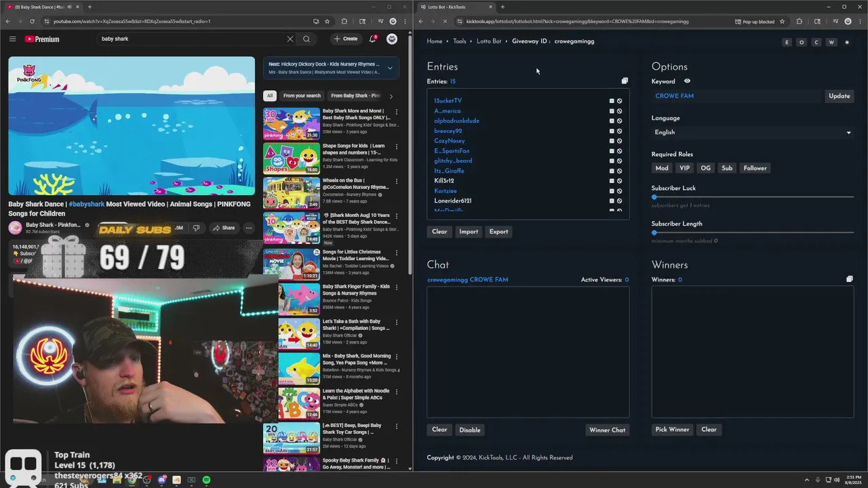
Task: Expand the Next: Hickory Dickory Dock queue
Action: (390, 68)
